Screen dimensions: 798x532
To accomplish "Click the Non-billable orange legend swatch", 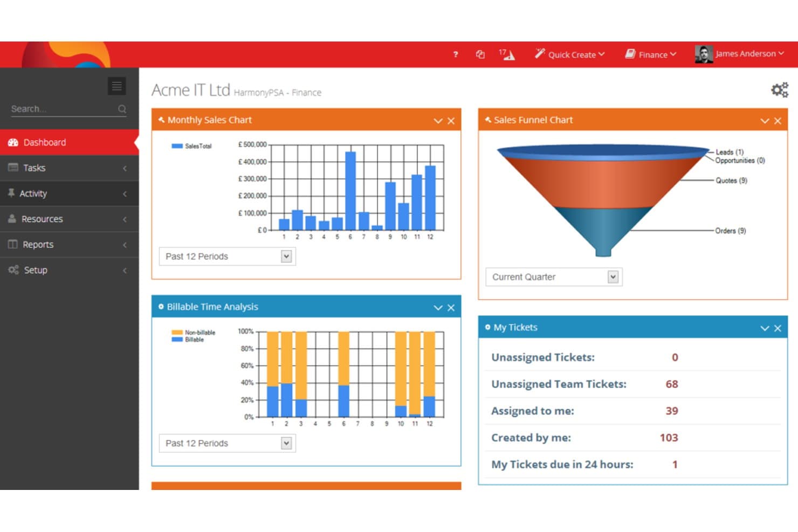I will tap(177, 333).
